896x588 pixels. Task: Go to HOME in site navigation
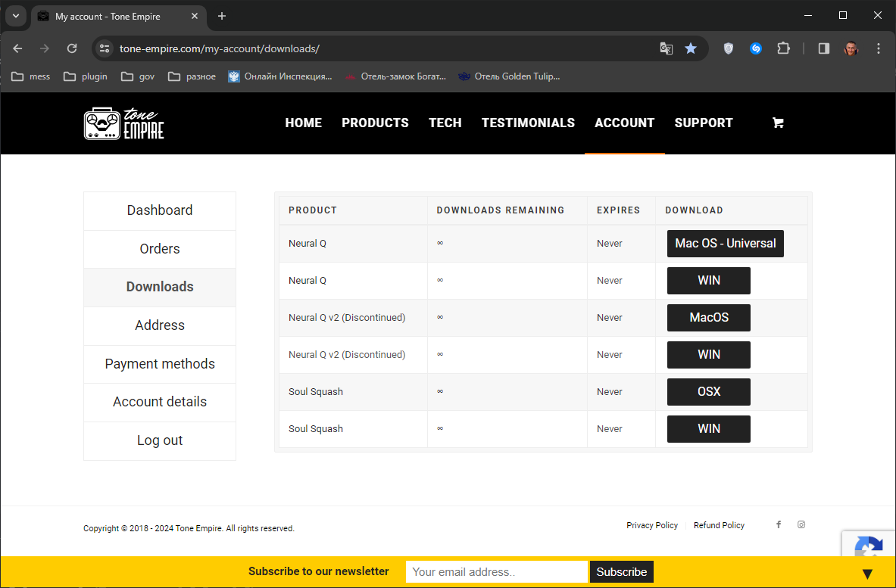coord(304,123)
